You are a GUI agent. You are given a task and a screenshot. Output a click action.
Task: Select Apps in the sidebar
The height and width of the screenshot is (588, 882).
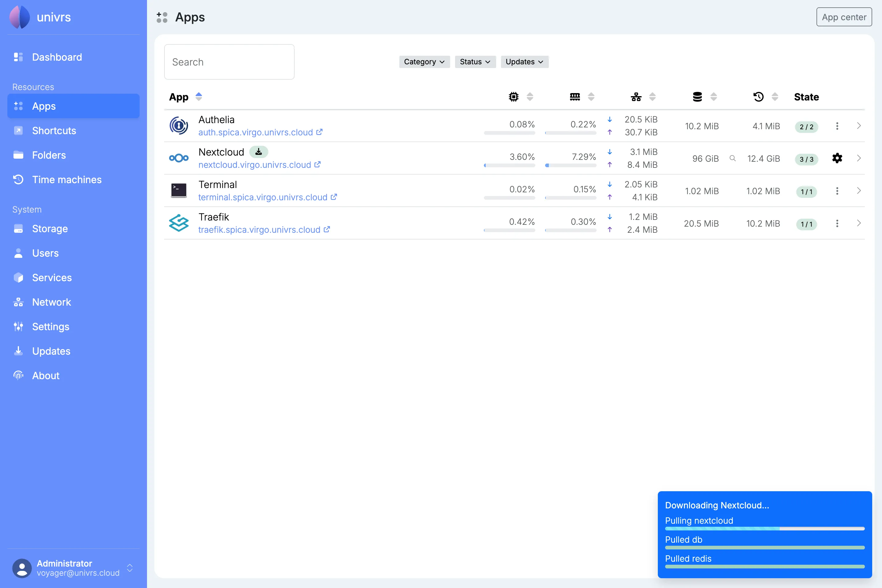[x=73, y=106]
